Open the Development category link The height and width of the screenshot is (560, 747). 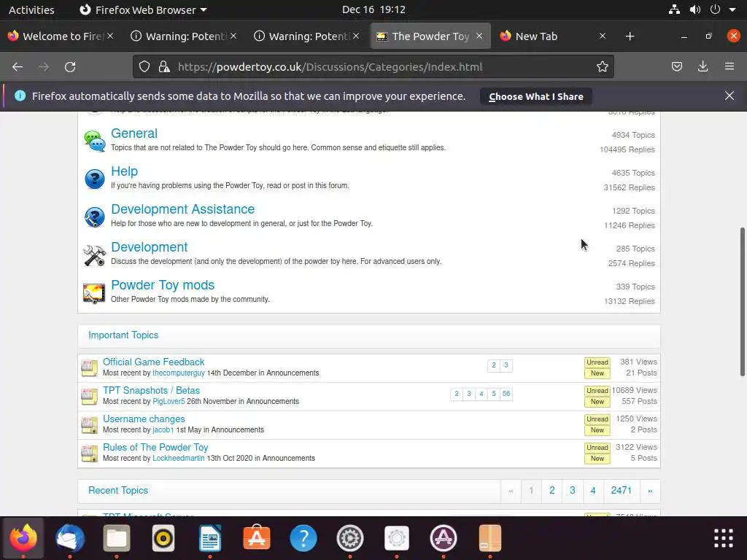pos(149,247)
